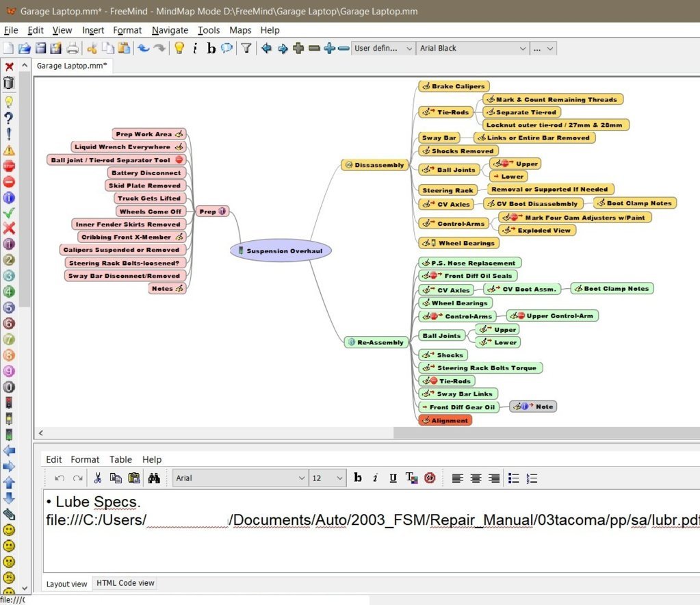Toggle cloud around node with the cloud icon

pyautogui.click(x=226, y=48)
